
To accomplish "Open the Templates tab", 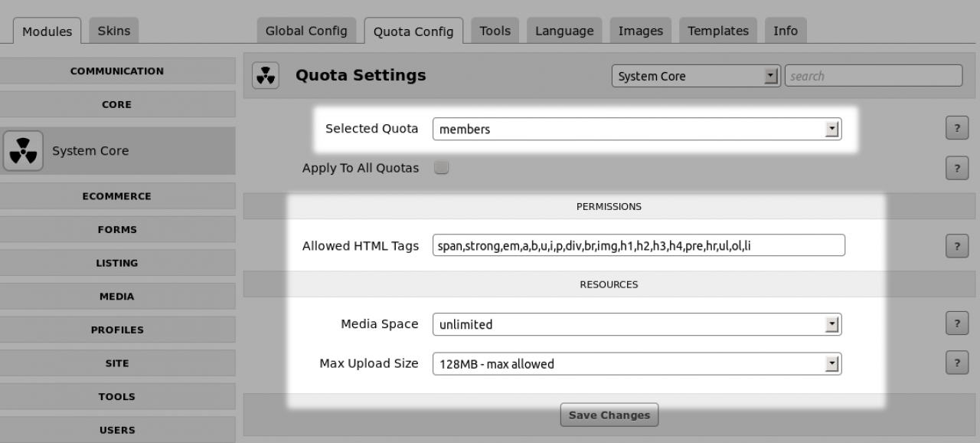I will point(717,31).
